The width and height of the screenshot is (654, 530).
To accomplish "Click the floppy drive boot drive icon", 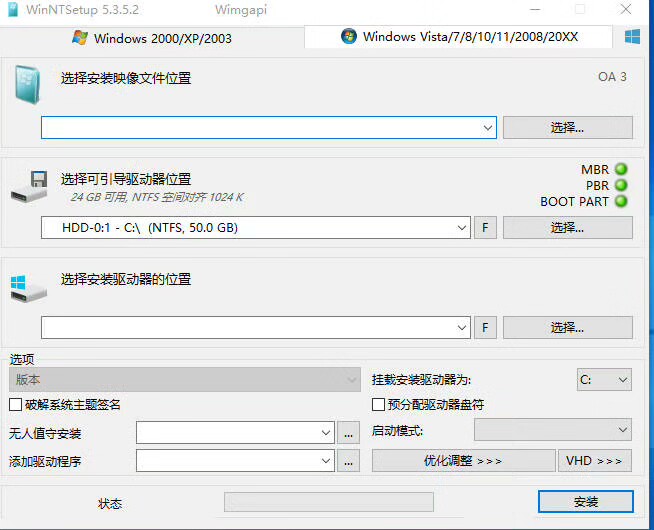I will click(29, 186).
